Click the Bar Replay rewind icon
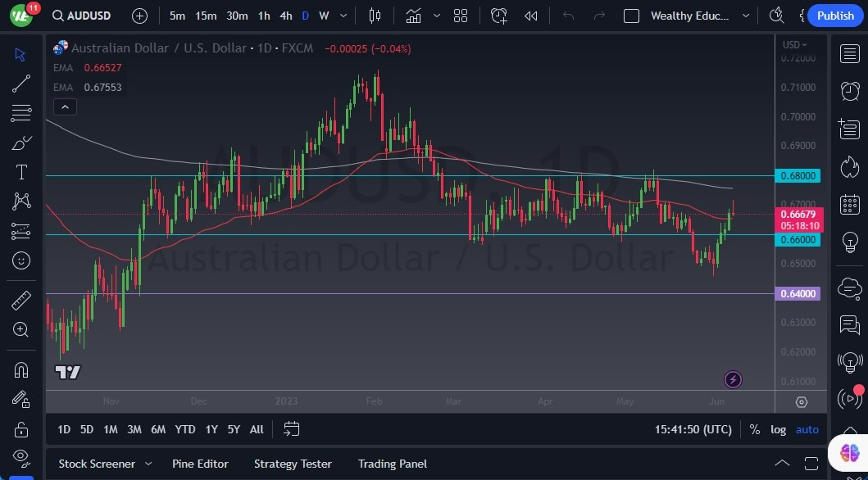The image size is (868, 480). tap(531, 16)
